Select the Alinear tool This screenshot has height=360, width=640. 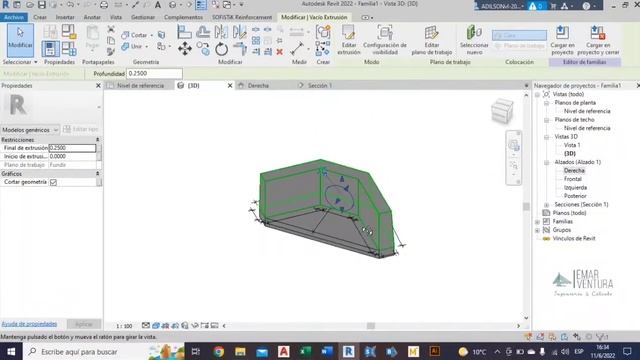(184, 32)
